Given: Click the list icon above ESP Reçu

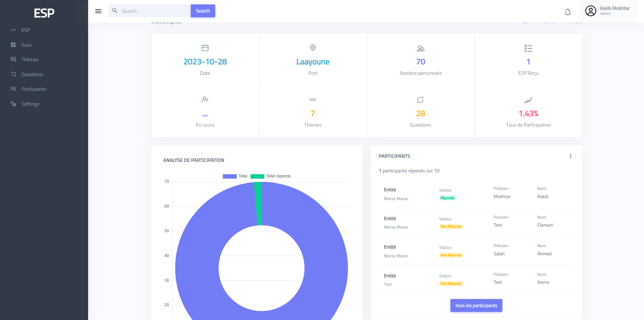Looking at the screenshot, I should click(528, 48).
